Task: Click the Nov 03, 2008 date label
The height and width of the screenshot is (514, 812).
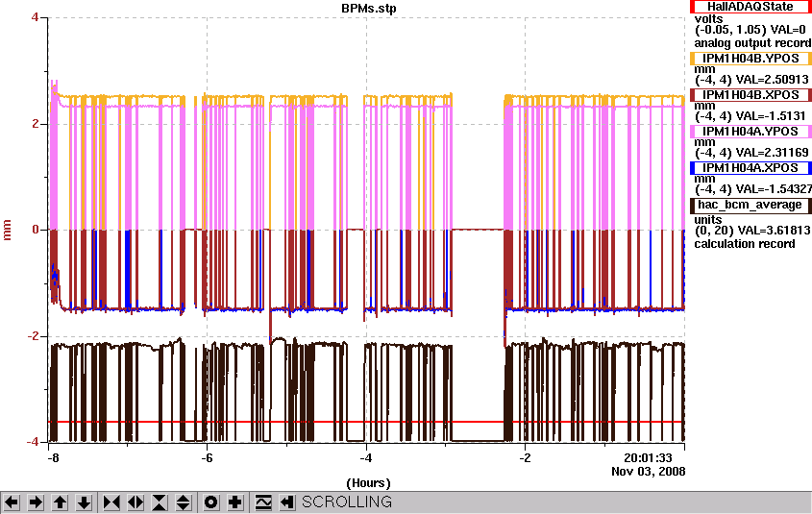Action: 649,472
